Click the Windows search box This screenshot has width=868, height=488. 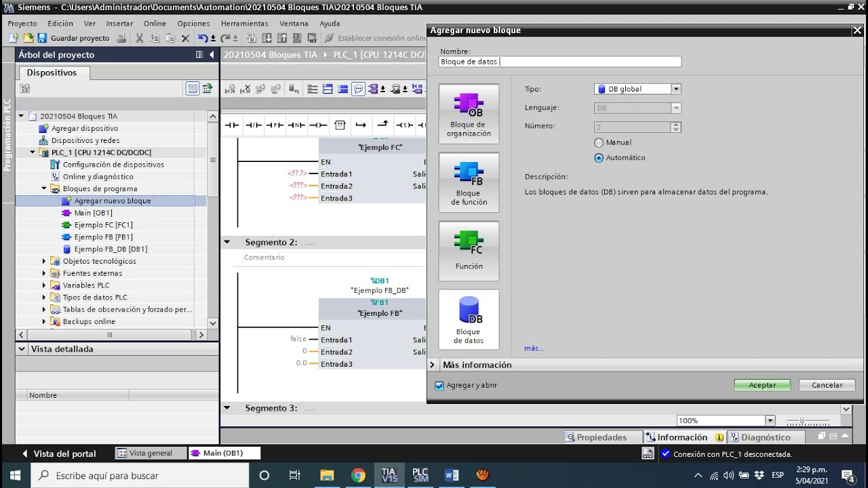(140, 475)
